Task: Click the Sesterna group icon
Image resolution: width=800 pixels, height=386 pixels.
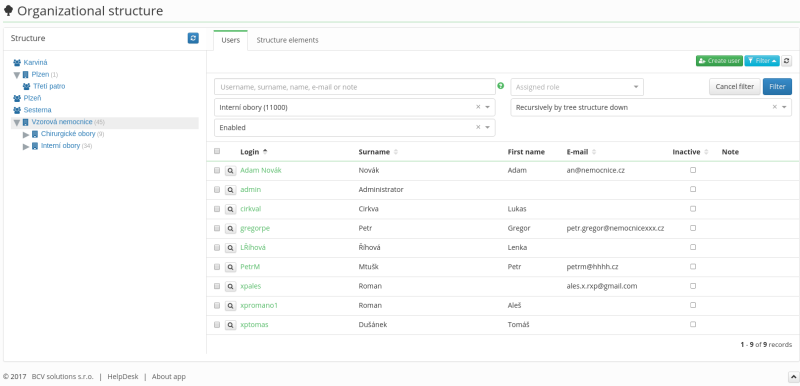Action: coord(17,110)
